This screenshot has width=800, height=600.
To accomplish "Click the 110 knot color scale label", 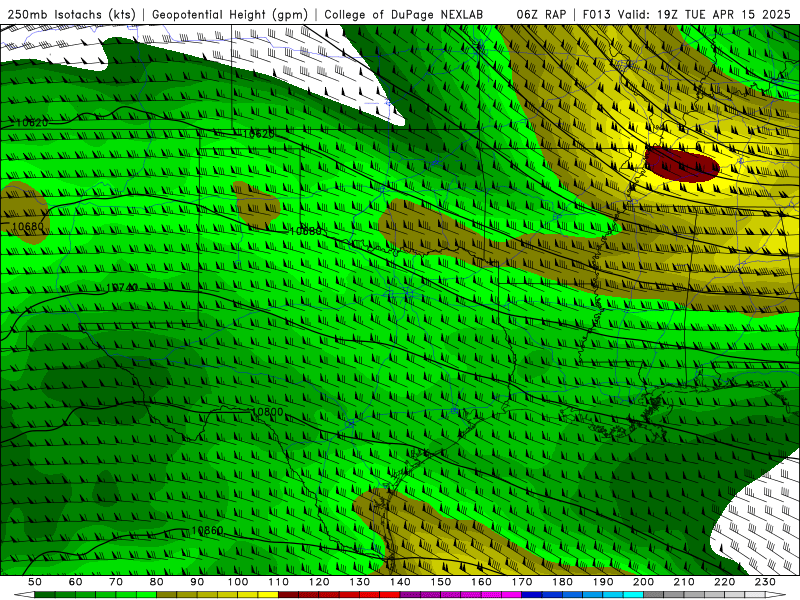I will (278, 582).
